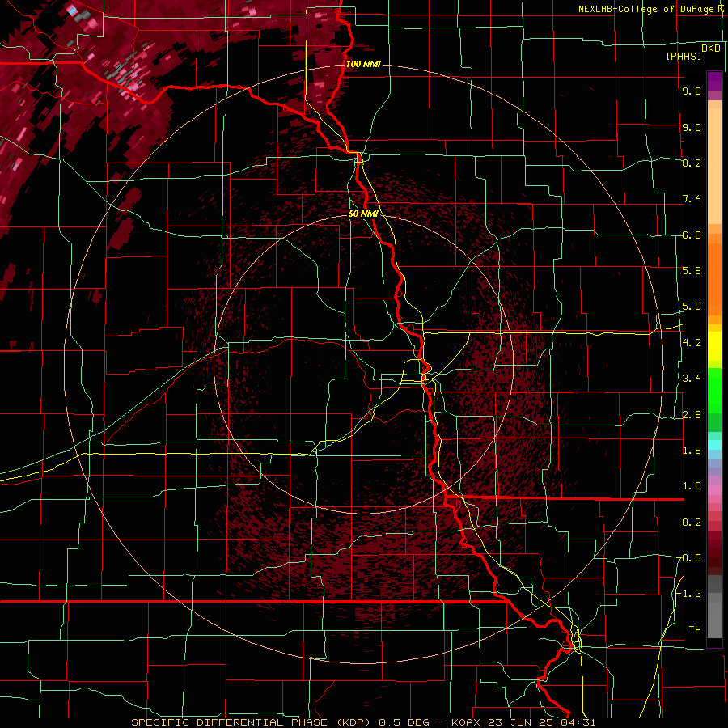
Task: Click the 6.6 legend value
Action: tap(692, 235)
